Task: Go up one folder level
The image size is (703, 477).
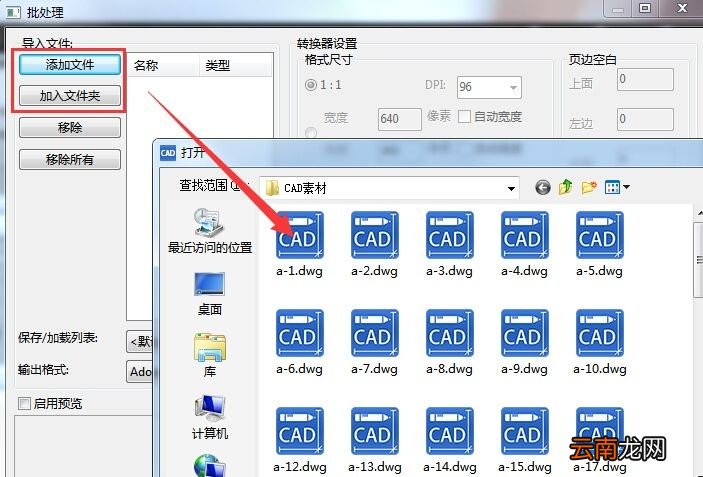Action: pos(566,187)
